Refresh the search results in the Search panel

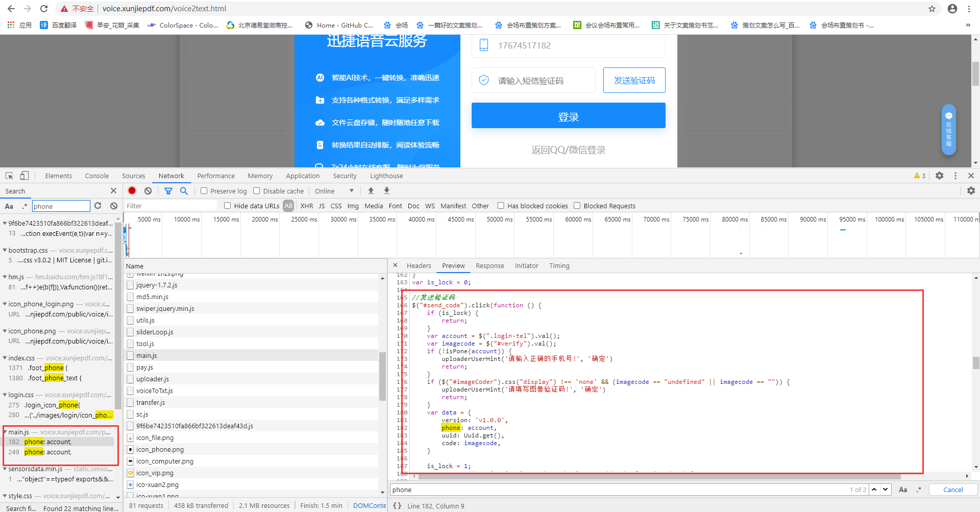[98, 206]
